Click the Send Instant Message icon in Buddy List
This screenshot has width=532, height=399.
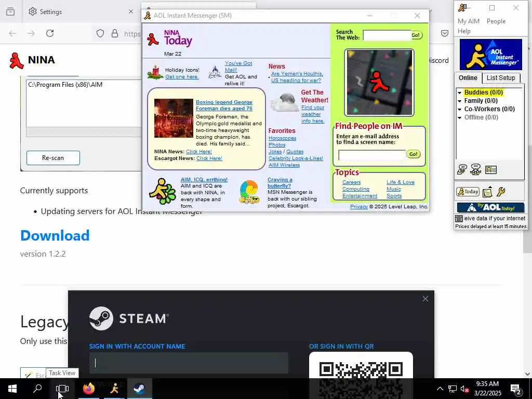pyautogui.click(x=462, y=169)
